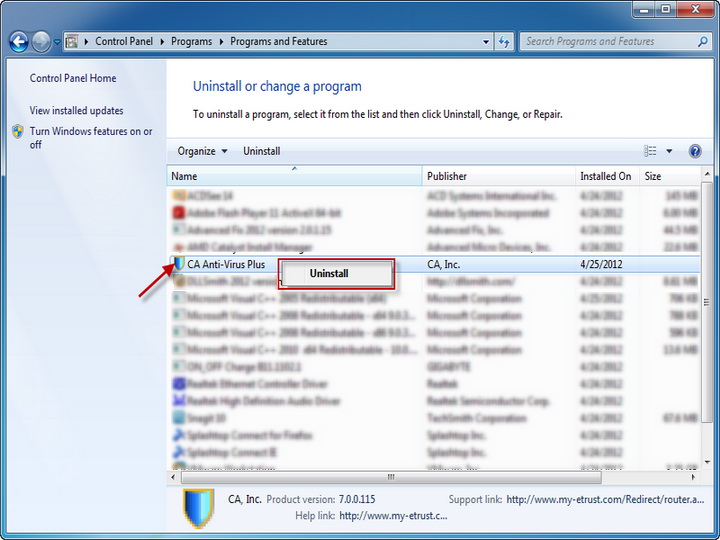Click the horizontal scrollbar right arrow
Screen dimensions: 720x540
(x=693, y=477)
